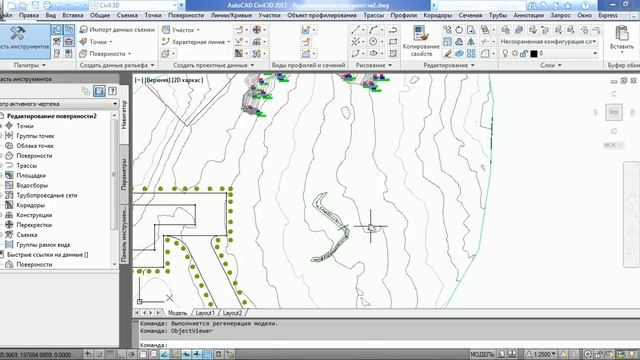The image size is (640, 360).
Task: Click the Parcel (Участок) tool icon
Action: (x=166, y=30)
